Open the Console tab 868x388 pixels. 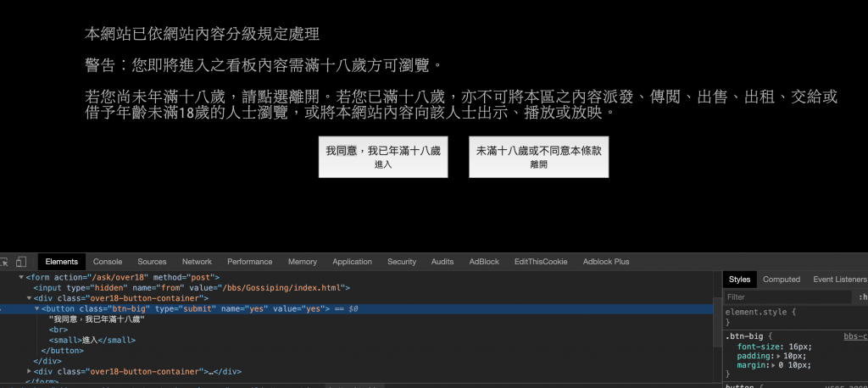pos(108,262)
